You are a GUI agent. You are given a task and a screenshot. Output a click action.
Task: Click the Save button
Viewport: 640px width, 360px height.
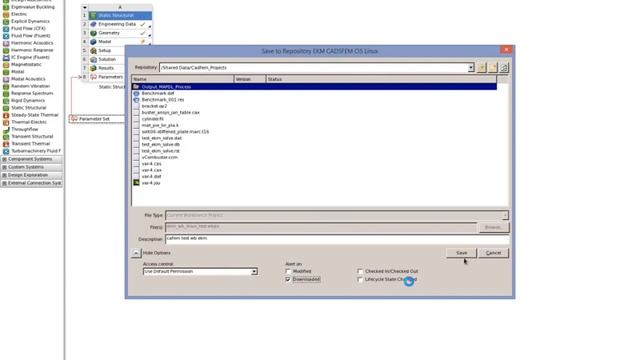click(461, 253)
